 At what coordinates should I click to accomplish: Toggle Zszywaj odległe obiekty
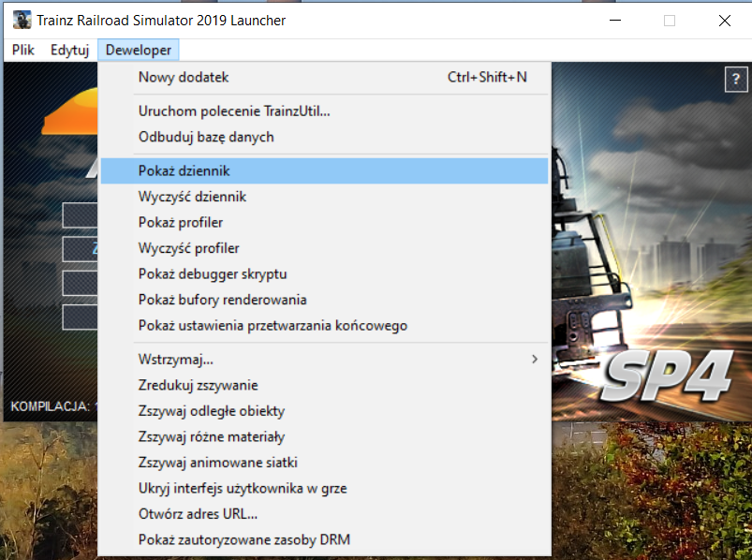point(212,411)
